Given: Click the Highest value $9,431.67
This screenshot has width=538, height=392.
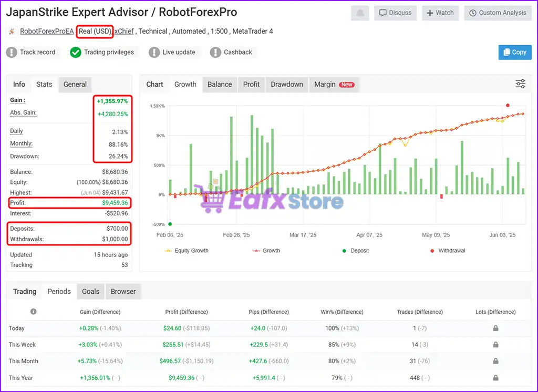Looking at the screenshot, I should (x=115, y=192).
